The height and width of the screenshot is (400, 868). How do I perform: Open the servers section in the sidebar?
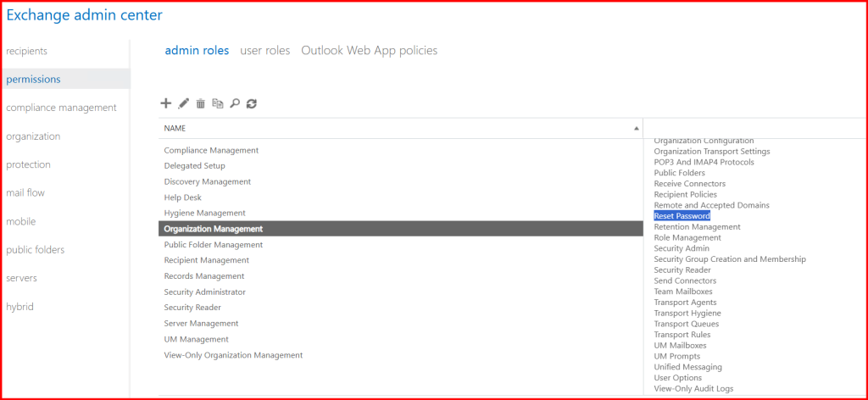point(21,278)
